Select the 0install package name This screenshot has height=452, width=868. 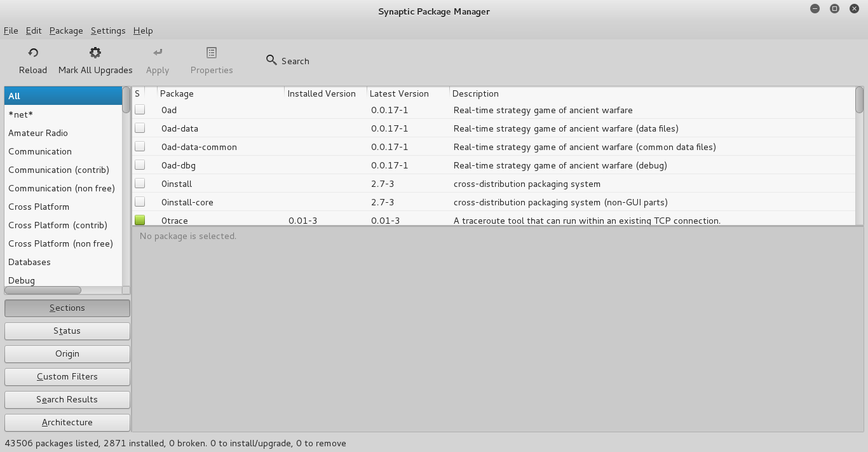(x=177, y=184)
